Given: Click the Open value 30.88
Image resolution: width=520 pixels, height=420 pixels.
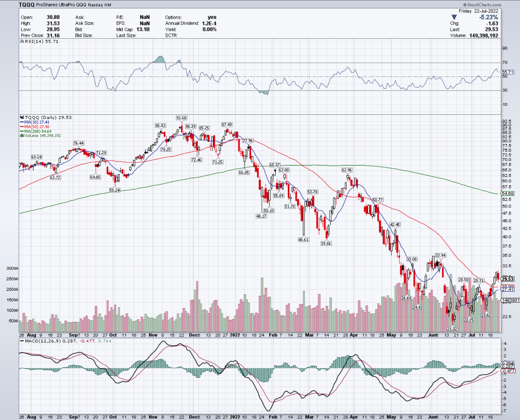Looking at the screenshot, I should [x=53, y=17].
